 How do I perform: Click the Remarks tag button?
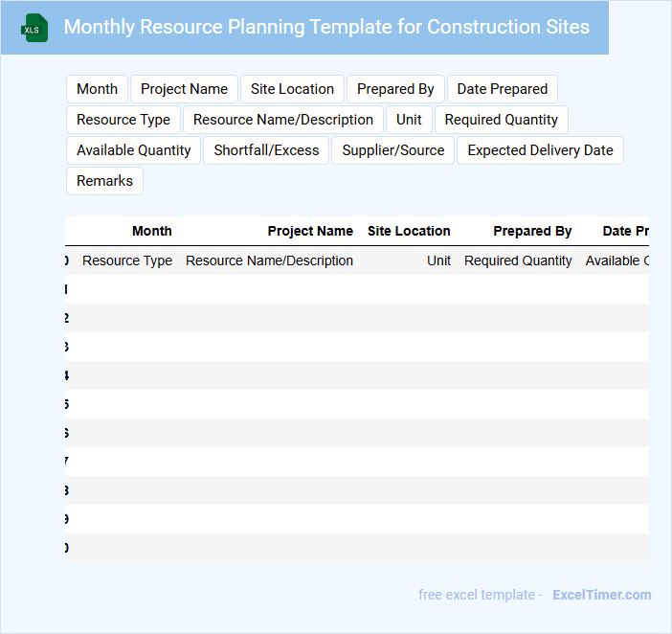click(x=104, y=181)
